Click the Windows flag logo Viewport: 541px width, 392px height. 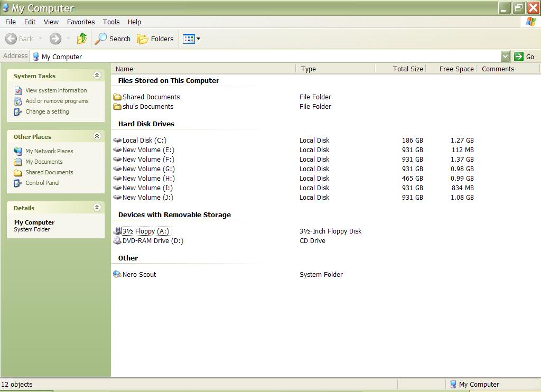(x=530, y=21)
